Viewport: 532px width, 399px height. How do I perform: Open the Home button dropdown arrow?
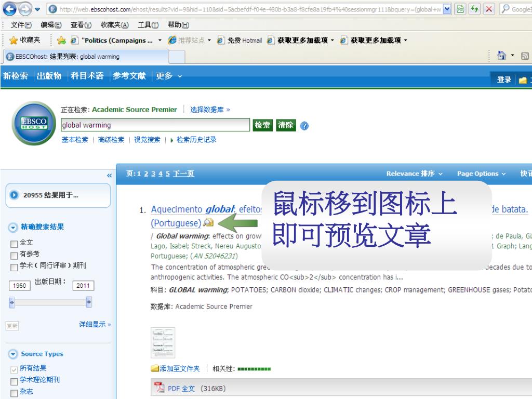512,55
